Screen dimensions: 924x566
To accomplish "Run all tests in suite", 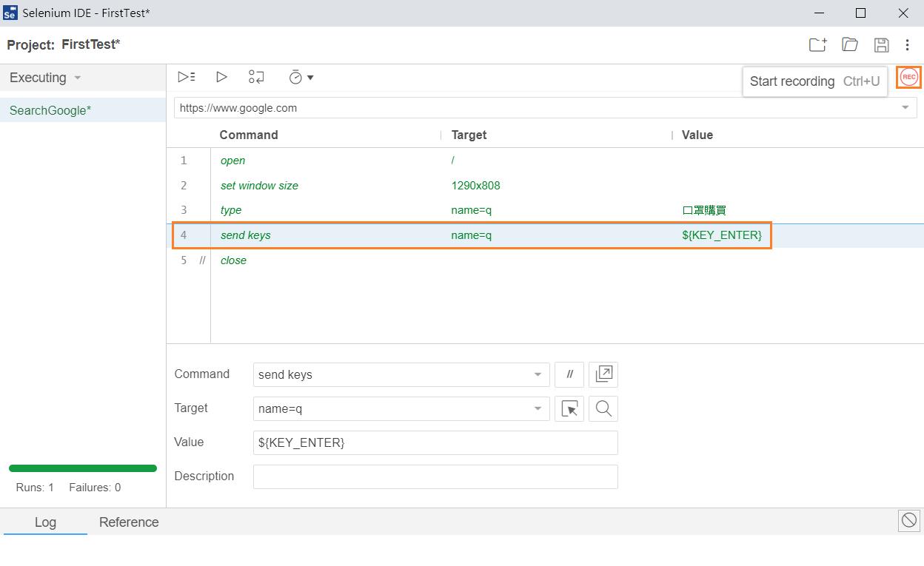I will pos(187,77).
